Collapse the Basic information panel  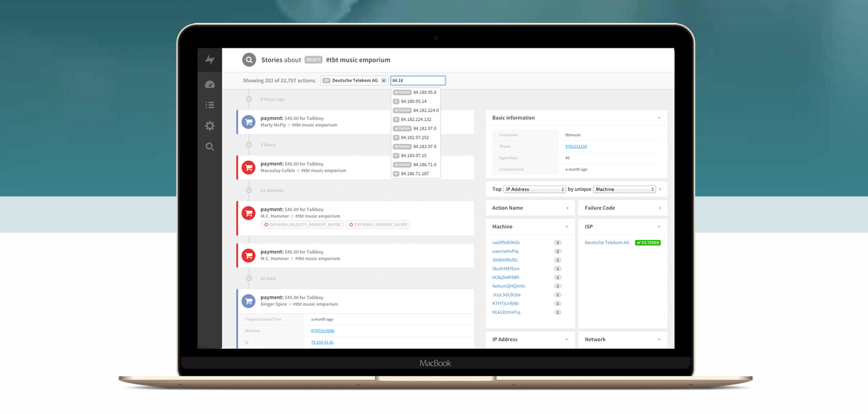pos(659,118)
